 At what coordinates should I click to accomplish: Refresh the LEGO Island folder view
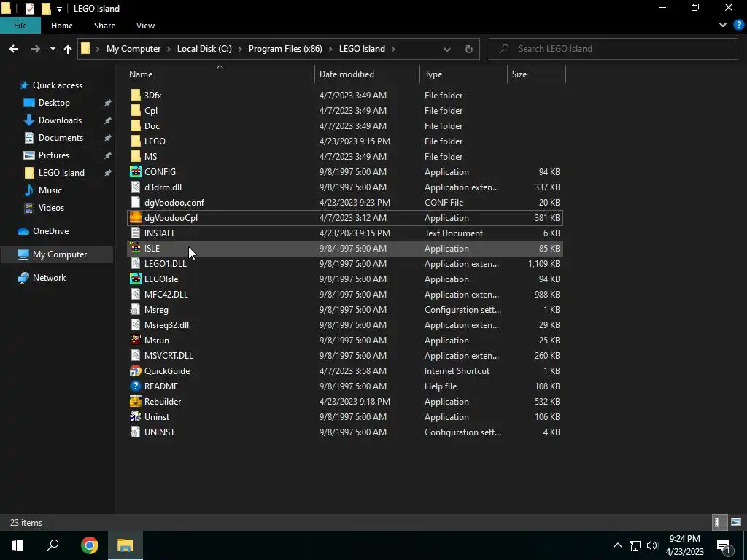pyautogui.click(x=469, y=49)
